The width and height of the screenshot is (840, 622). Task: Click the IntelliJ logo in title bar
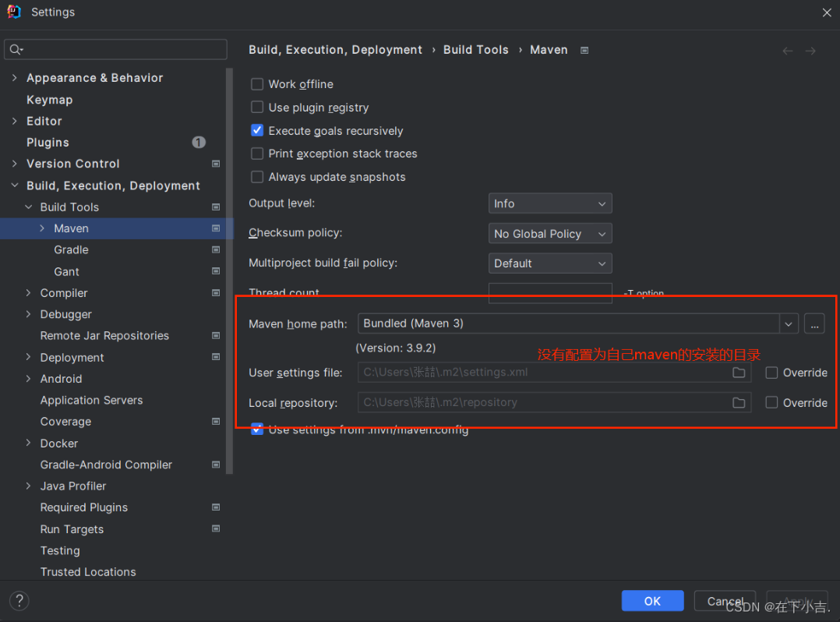coord(14,12)
